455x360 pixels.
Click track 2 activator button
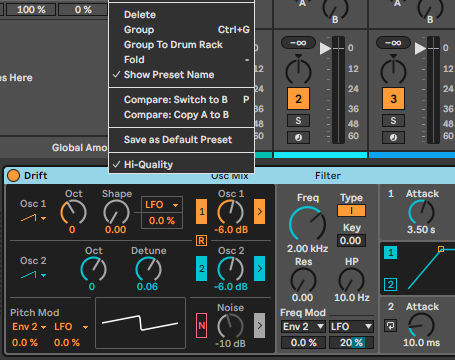(x=298, y=99)
